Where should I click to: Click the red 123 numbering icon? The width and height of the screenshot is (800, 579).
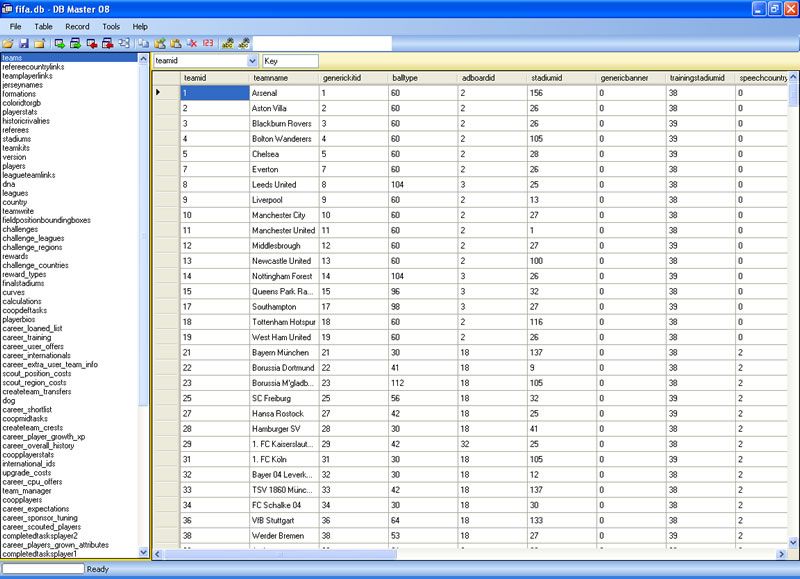pyautogui.click(x=208, y=44)
